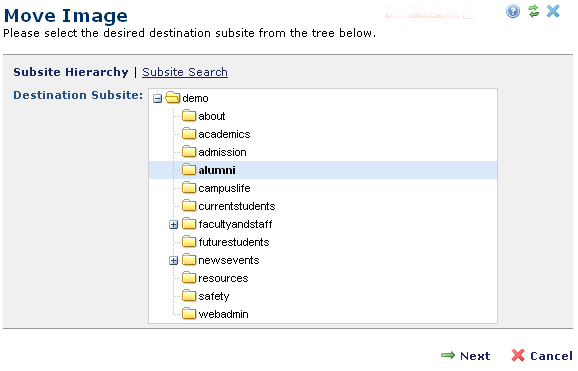Click the green refresh arrows icon
Screen dimensions: 578x371
[x=533, y=11]
